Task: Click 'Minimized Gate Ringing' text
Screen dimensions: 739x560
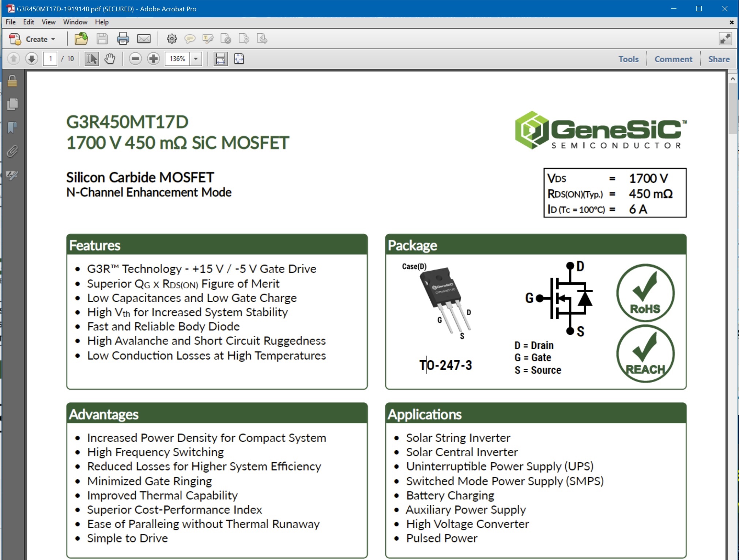Action: coord(150,481)
